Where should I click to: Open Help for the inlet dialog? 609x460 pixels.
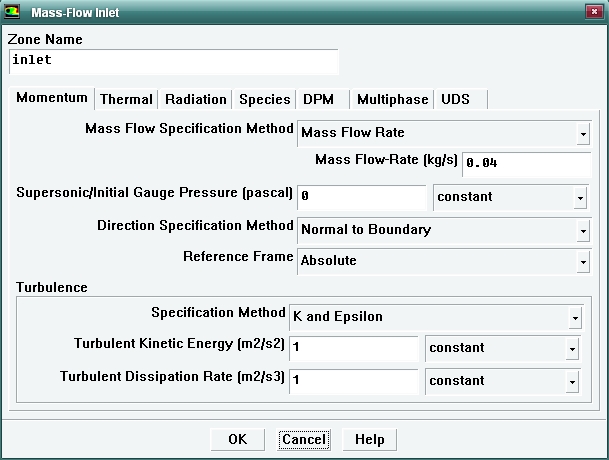[369, 439]
